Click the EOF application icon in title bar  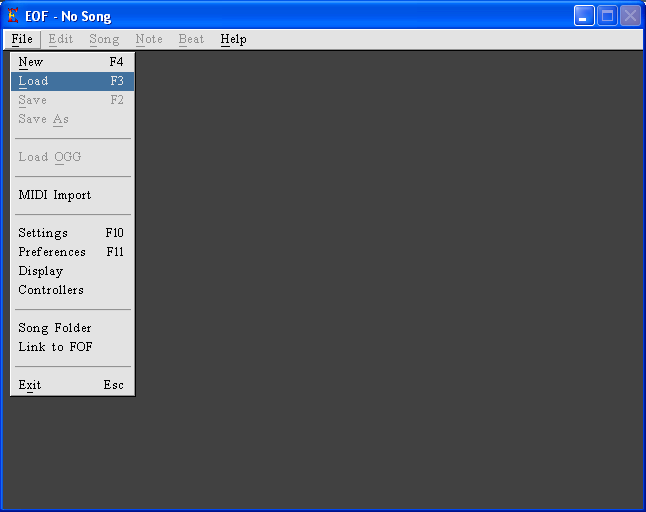(x=13, y=16)
